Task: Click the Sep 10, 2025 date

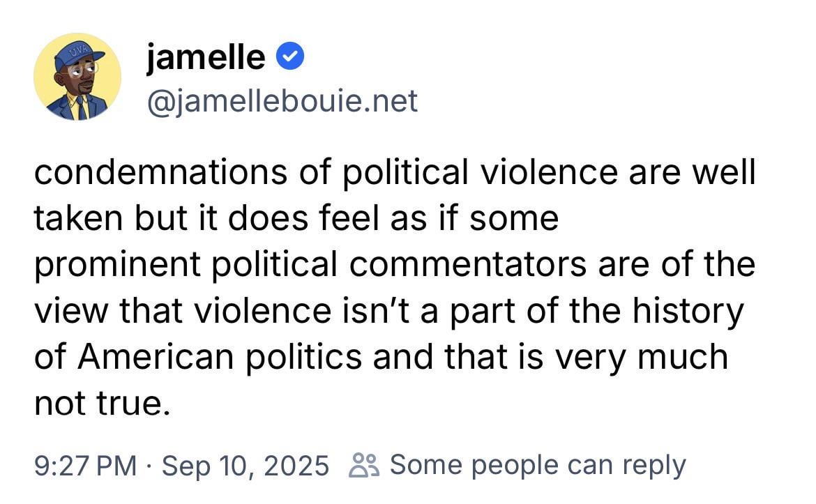Action: (245, 465)
